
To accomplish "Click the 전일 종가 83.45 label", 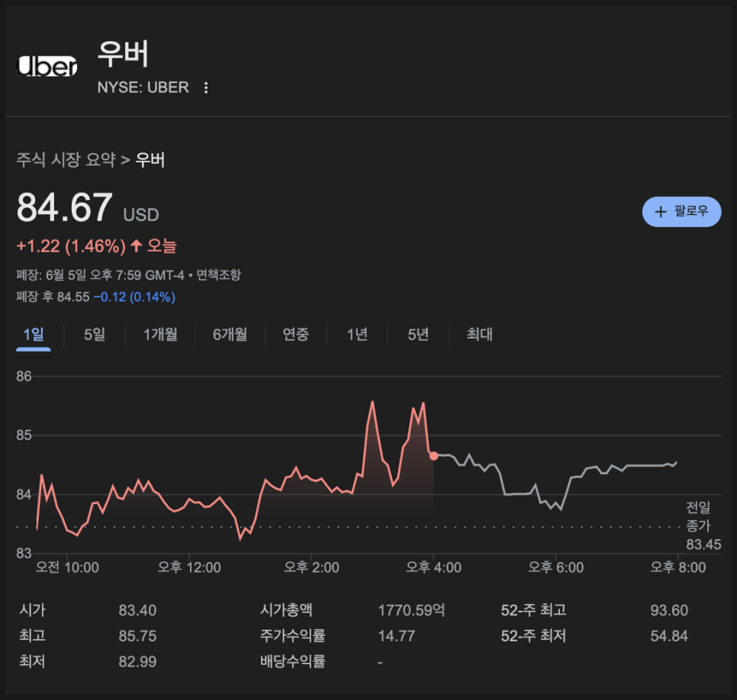I will [x=703, y=525].
